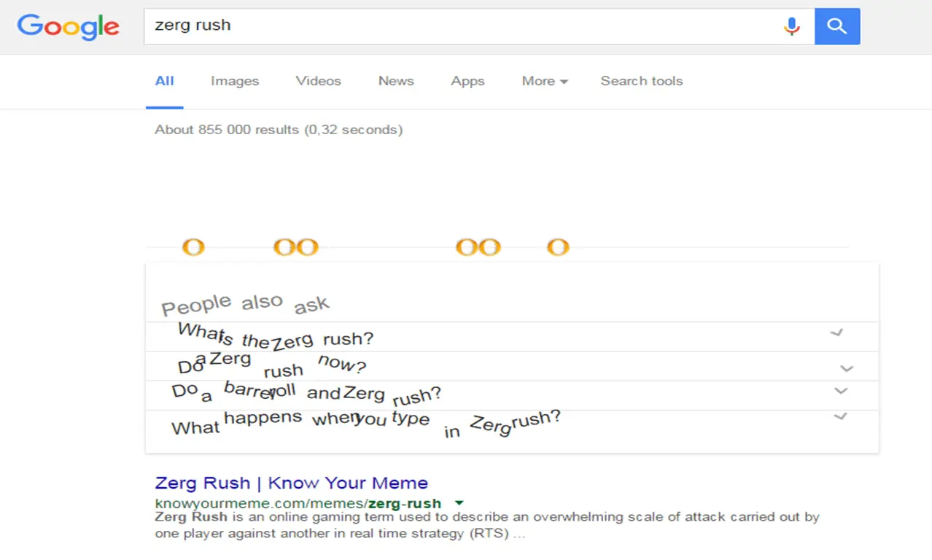Viewport: 932px width, 560px height.
Task: Switch to the Images tab
Action: (235, 81)
